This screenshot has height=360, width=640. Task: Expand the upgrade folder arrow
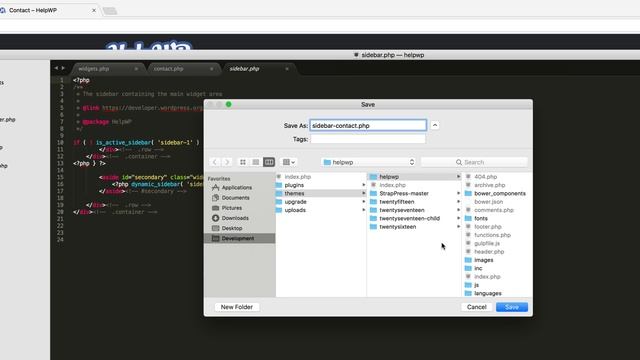click(x=363, y=202)
